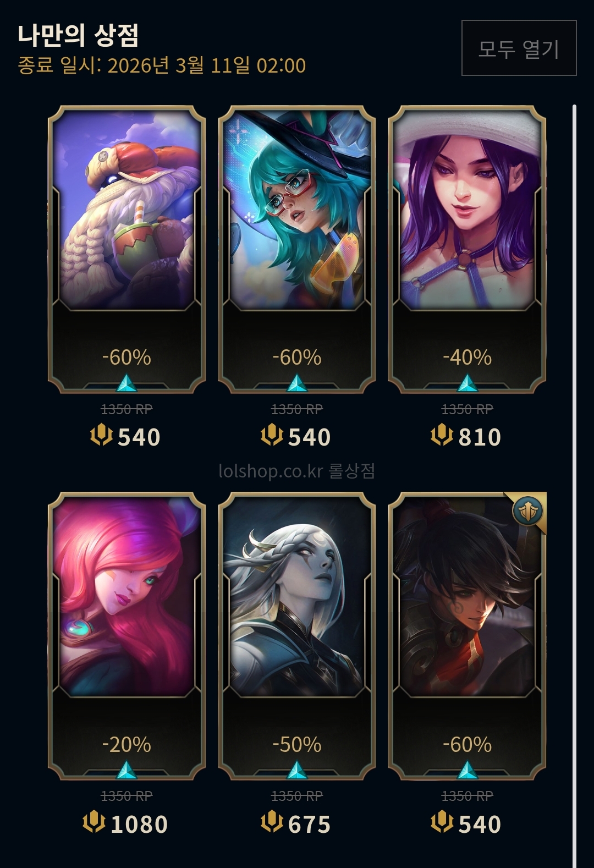Image resolution: width=594 pixels, height=868 pixels.
Task: Click the blue gem under the -20% card
Action: (x=127, y=770)
